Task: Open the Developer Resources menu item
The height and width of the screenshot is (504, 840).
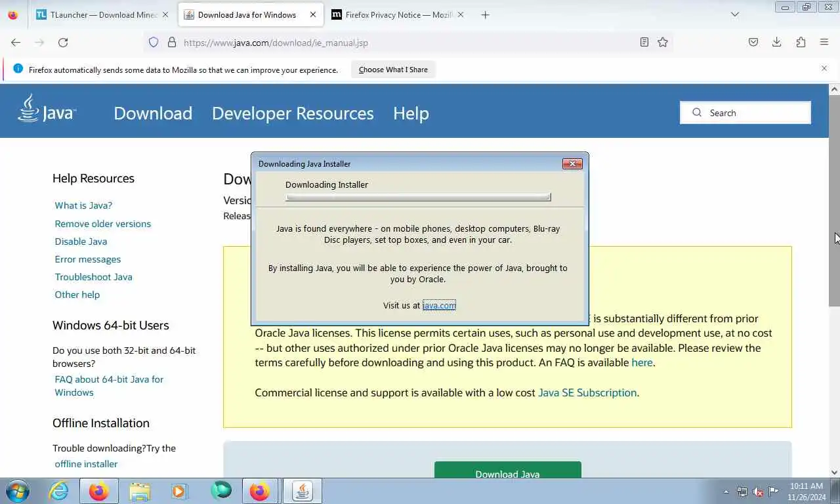Action: pyautogui.click(x=293, y=113)
